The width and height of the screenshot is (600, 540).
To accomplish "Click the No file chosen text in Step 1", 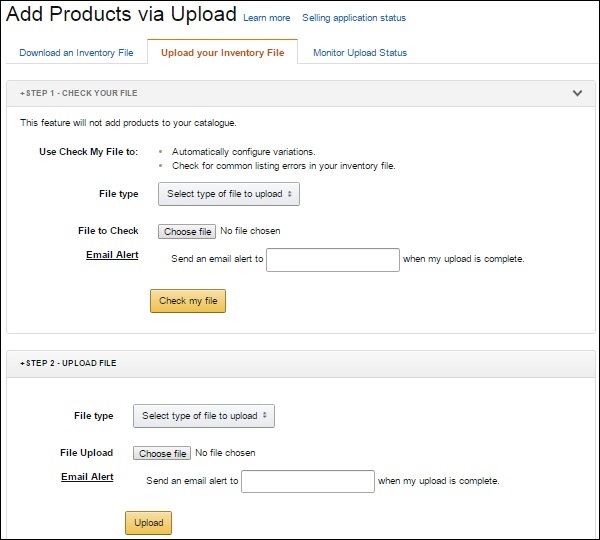I will coord(250,231).
